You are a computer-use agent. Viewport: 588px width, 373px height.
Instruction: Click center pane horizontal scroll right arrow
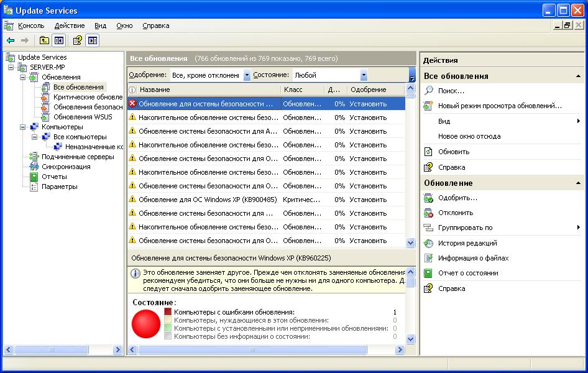point(400,350)
